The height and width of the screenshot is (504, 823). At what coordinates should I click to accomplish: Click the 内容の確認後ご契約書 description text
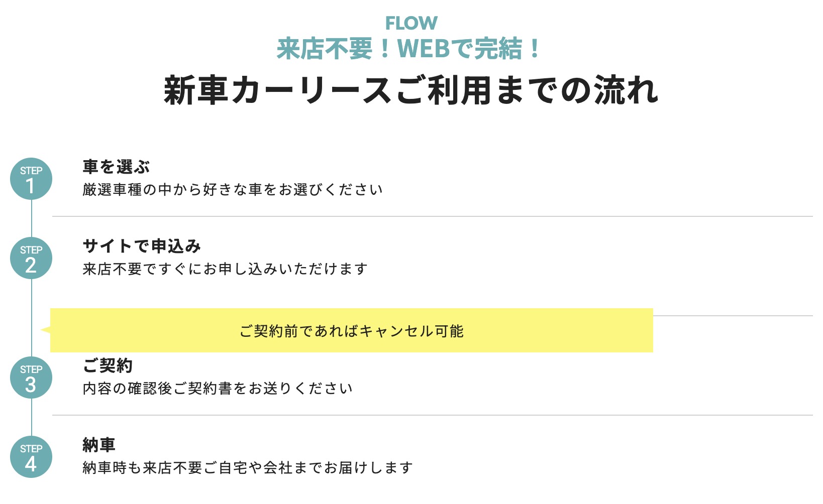[x=217, y=389]
